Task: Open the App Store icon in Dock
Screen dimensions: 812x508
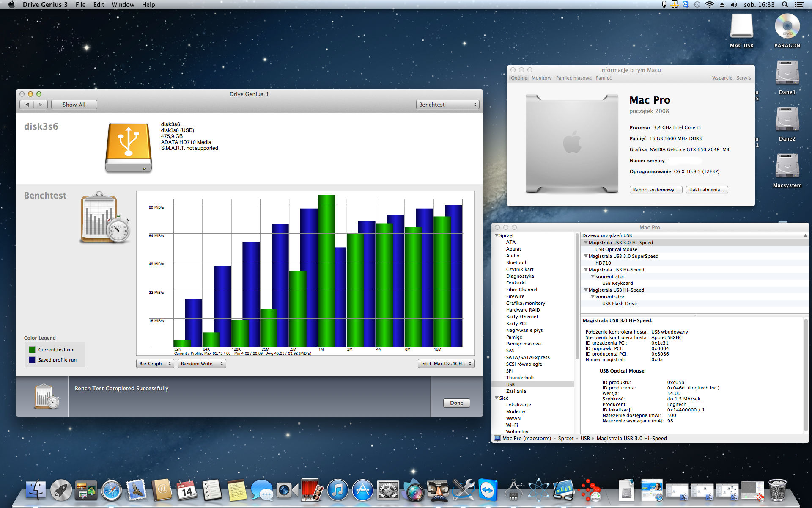Action: (x=362, y=490)
